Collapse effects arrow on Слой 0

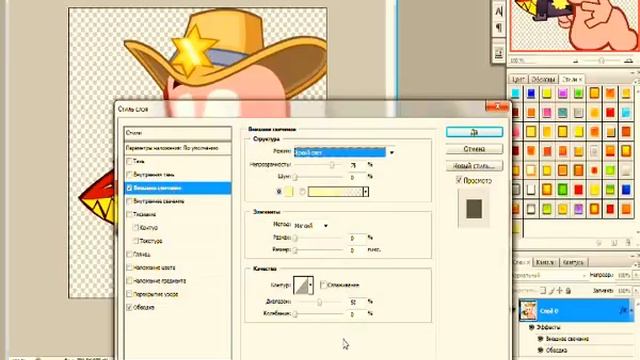632,311
